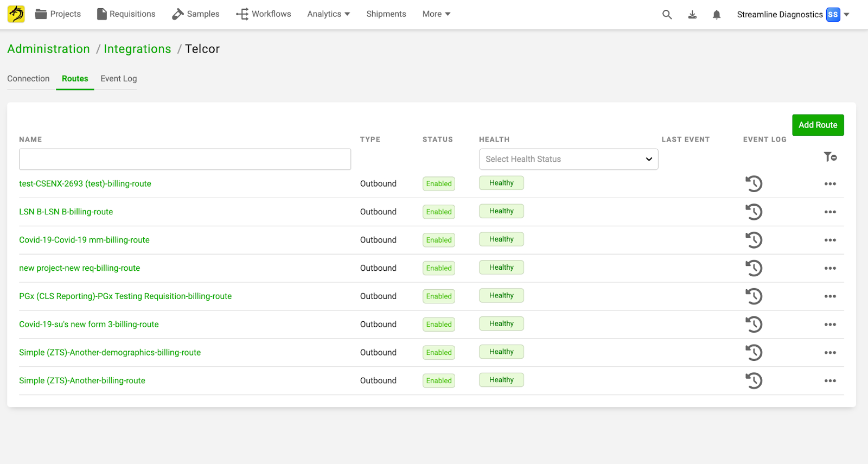Screen dimensions: 868x464
Task: Open more actions for test-CSENX-2693 route
Action: [830, 184]
